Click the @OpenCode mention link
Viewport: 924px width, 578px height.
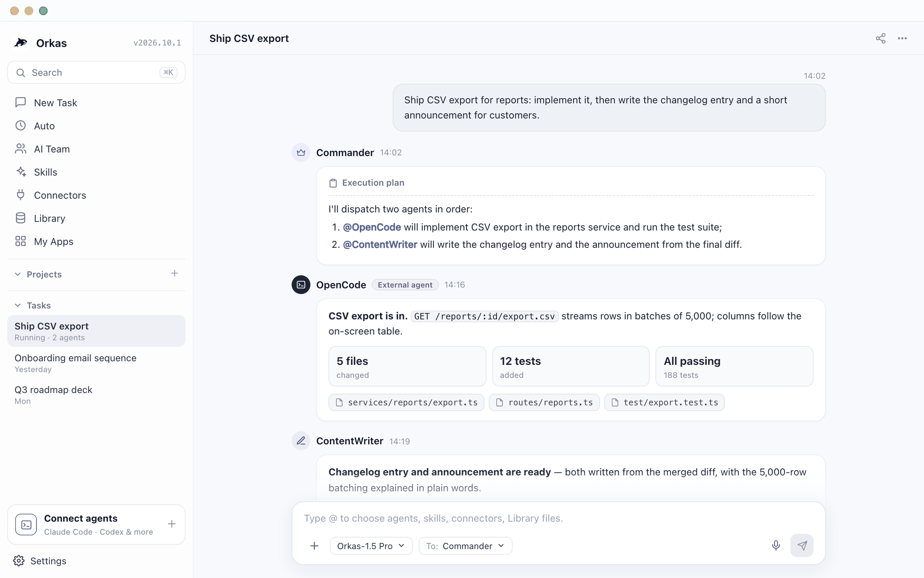372,227
